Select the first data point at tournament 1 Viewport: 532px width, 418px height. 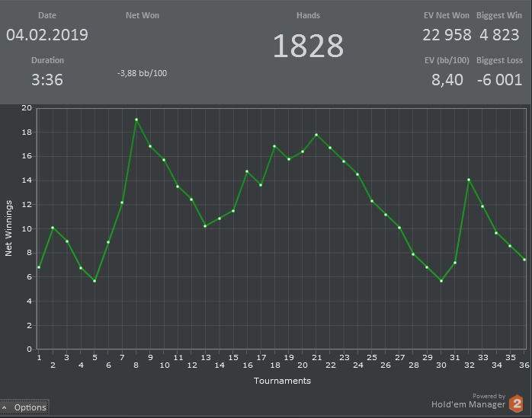click(x=39, y=267)
